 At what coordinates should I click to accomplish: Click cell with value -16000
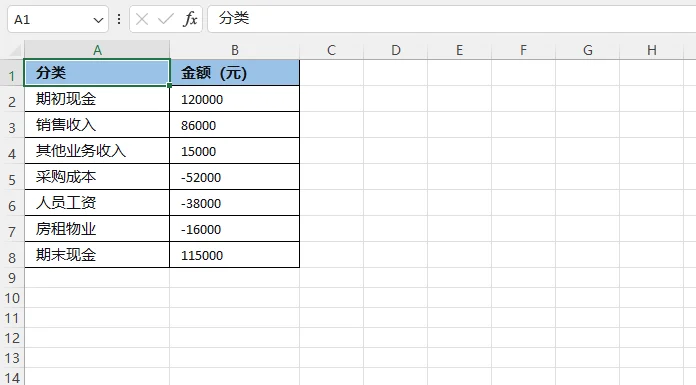click(235, 229)
